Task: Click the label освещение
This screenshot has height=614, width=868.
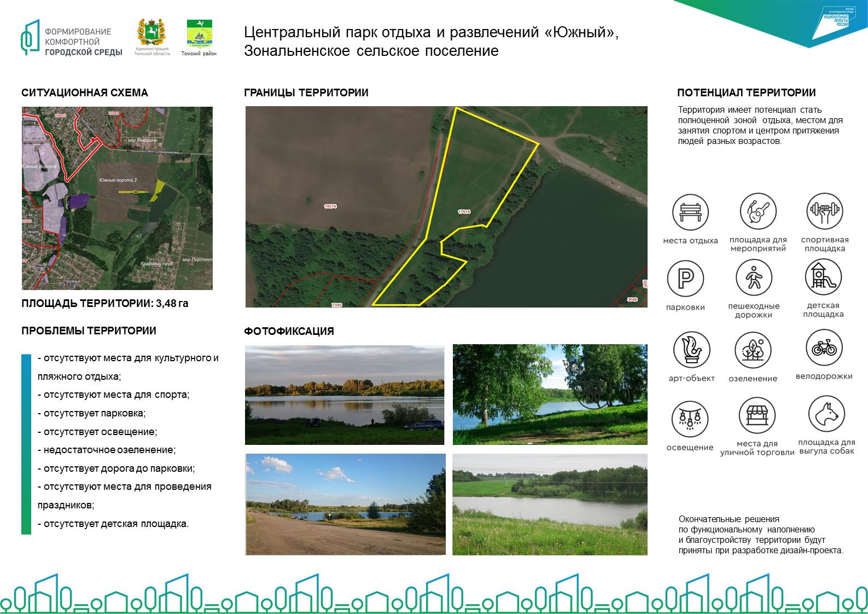Action: pyautogui.click(x=690, y=448)
